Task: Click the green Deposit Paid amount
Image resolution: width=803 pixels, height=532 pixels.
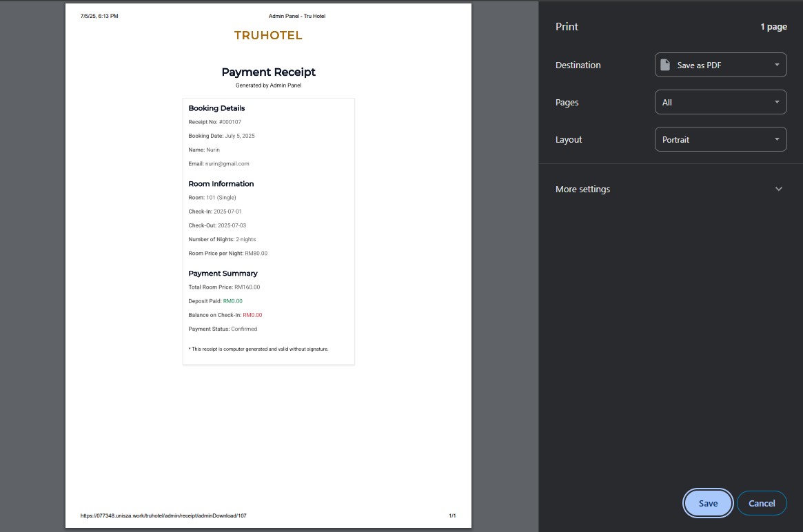Action: [x=232, y=301]
